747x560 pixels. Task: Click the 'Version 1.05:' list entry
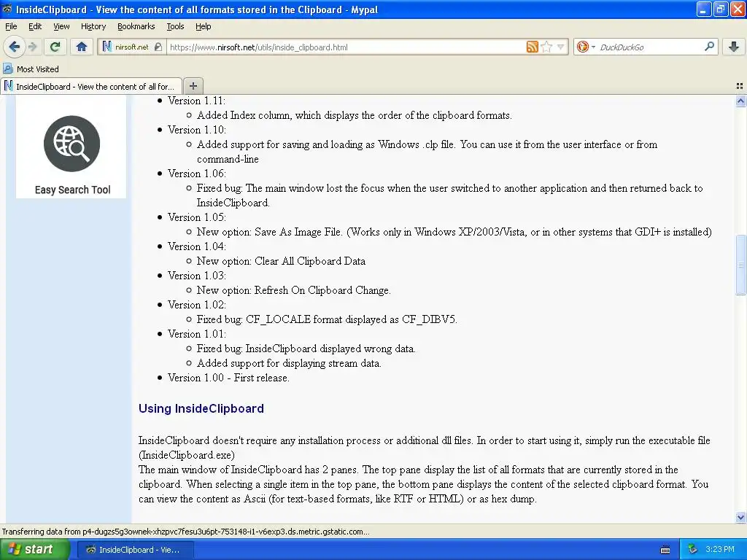click(x=196, y=217)
